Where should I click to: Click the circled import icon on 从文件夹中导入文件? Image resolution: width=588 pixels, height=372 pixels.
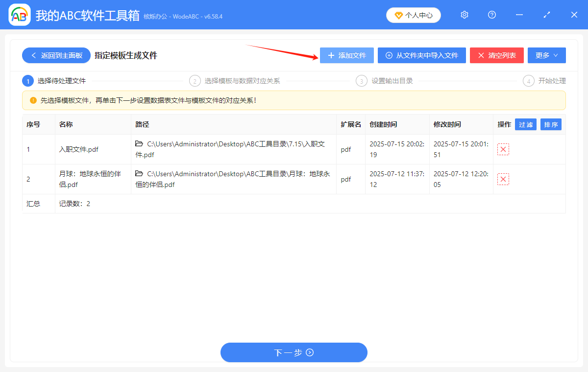389,55
